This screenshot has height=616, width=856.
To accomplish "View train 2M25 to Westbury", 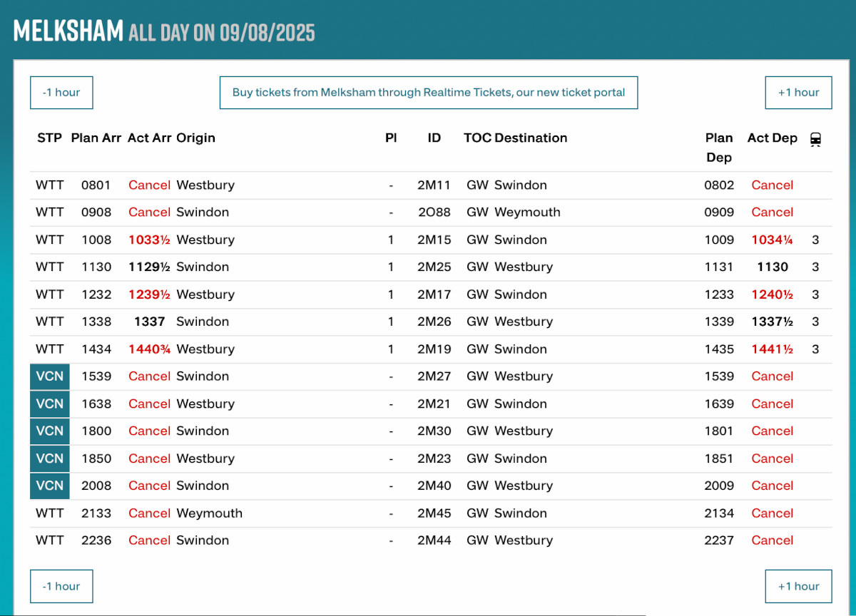I will tap(434, 267).
